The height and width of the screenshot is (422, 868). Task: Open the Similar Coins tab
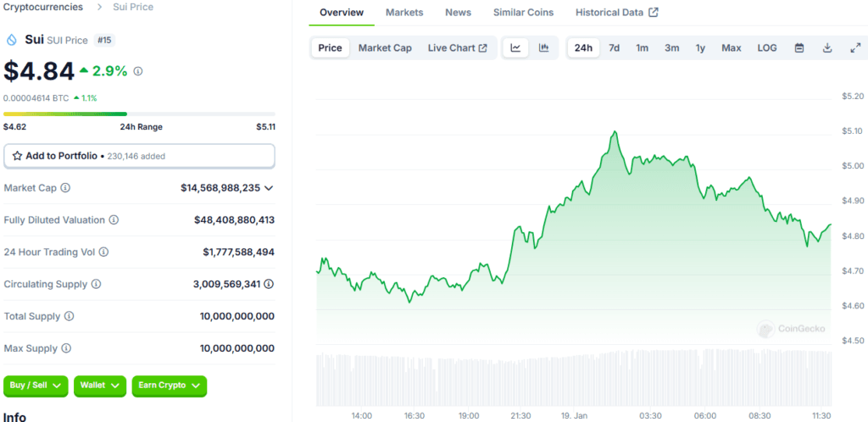coord(523,12)
